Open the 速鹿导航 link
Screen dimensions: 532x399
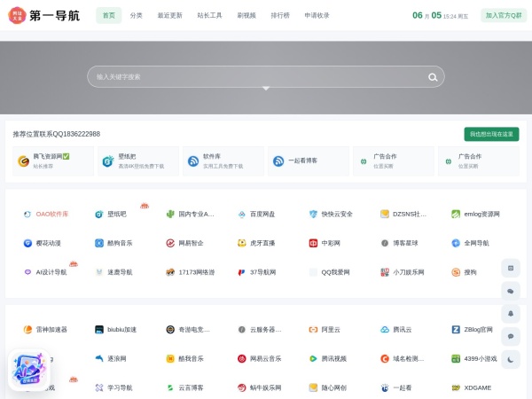[x=120, y=272]
